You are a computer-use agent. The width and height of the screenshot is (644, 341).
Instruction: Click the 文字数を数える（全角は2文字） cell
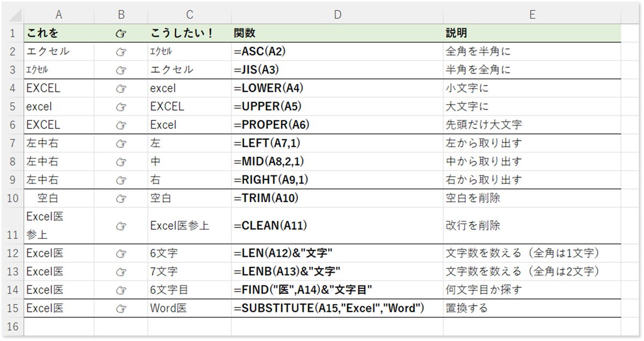tap(532, 271)
